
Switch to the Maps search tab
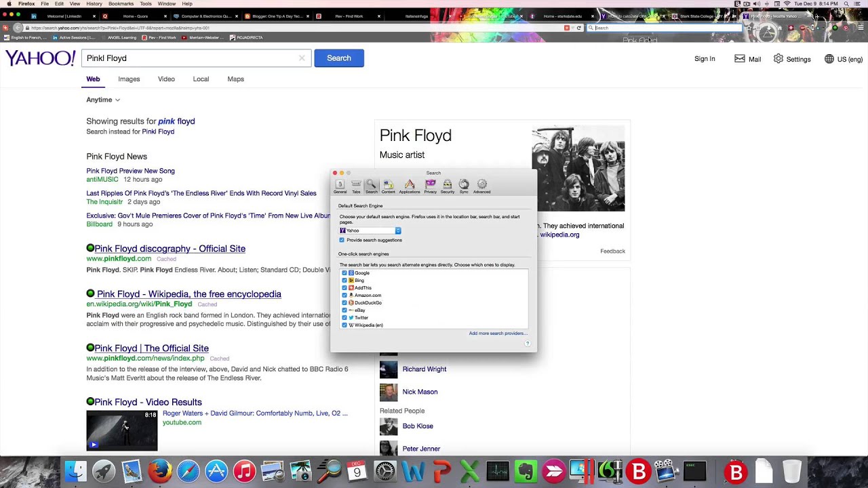235,79
